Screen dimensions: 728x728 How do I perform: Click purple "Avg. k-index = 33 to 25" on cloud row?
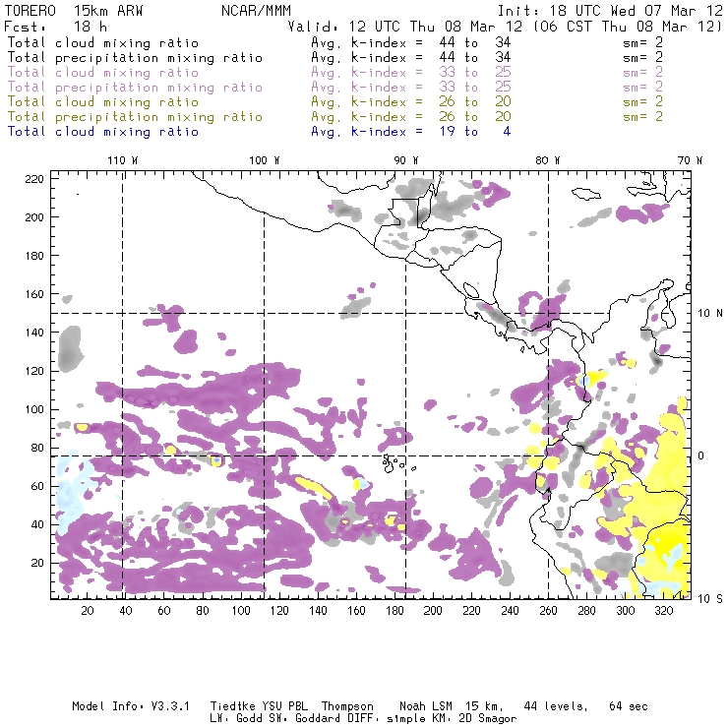point(411,73)
